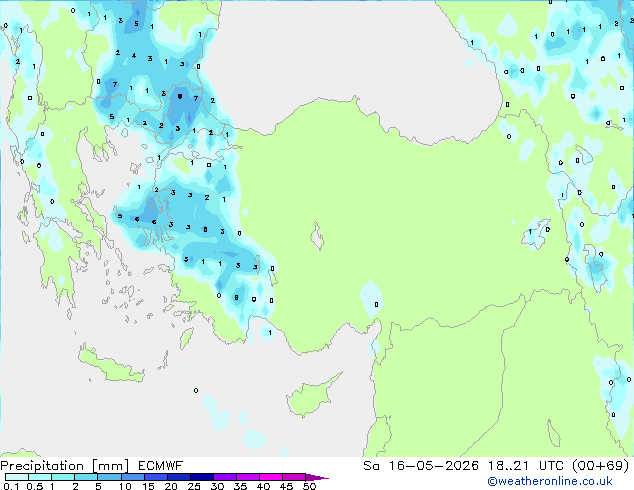
Task: Click the 1–2 mm legend color swatch
Action: [63, 477]
